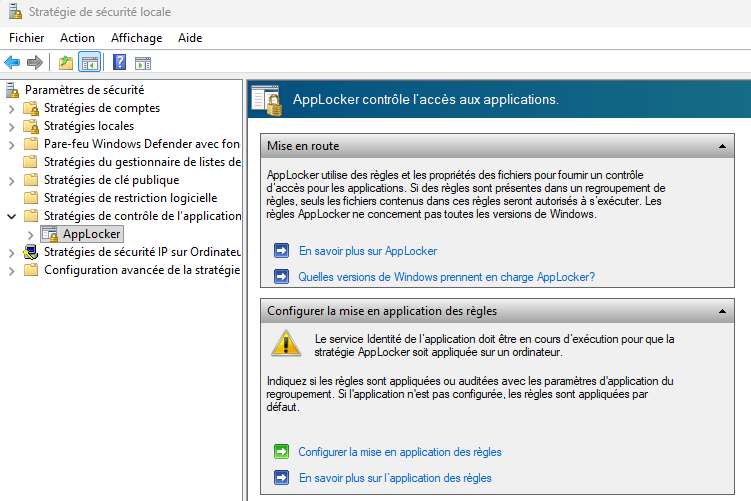Click the Back arrow toolbar icon

pos(12,62)
